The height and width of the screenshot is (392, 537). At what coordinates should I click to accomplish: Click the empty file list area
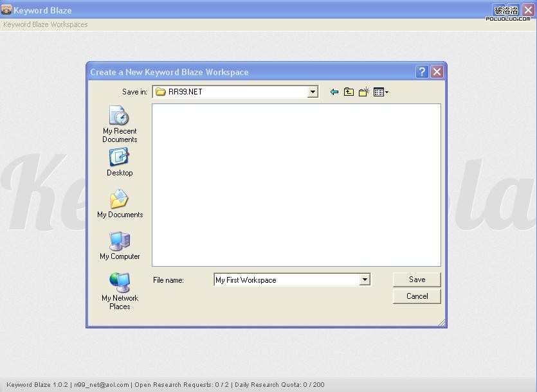[x=296, y=185]
